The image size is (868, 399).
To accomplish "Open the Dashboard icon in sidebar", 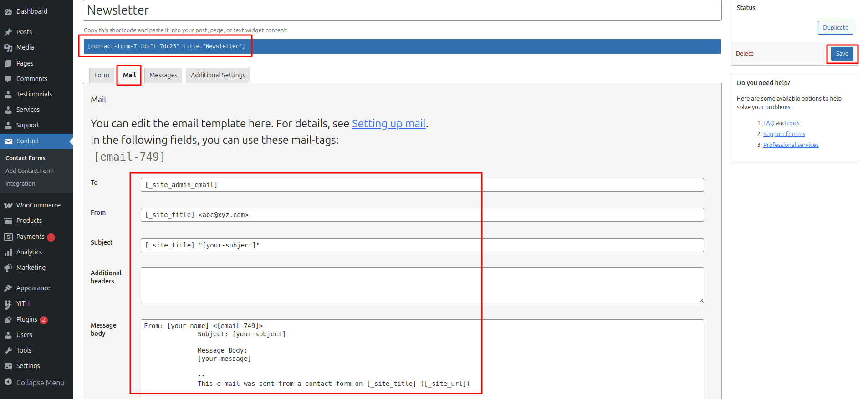I will tap(8, 11).
